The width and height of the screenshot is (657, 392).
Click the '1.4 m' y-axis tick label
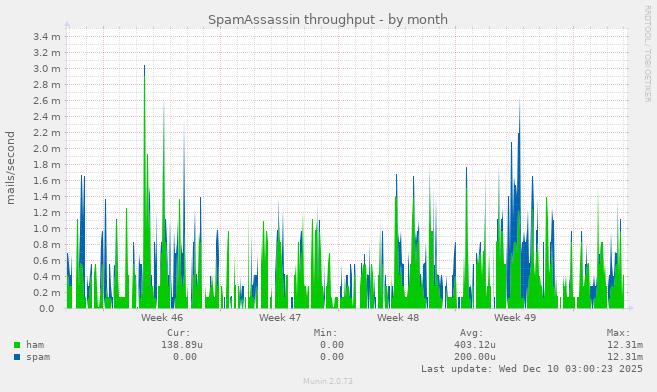[x=47, y=197]
